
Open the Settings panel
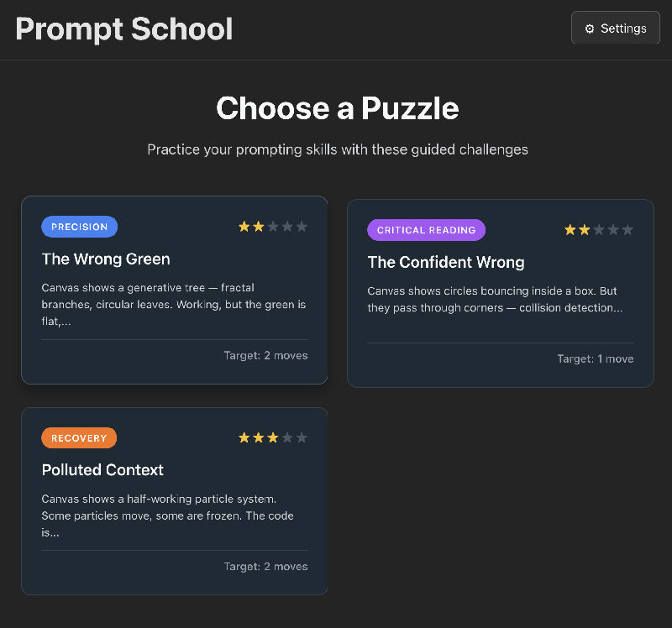click(x=615, y=27)
